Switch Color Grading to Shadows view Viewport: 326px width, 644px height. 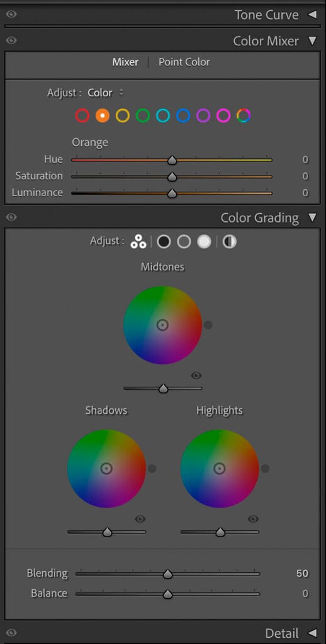pyautogui.click(x=164, y=241)
